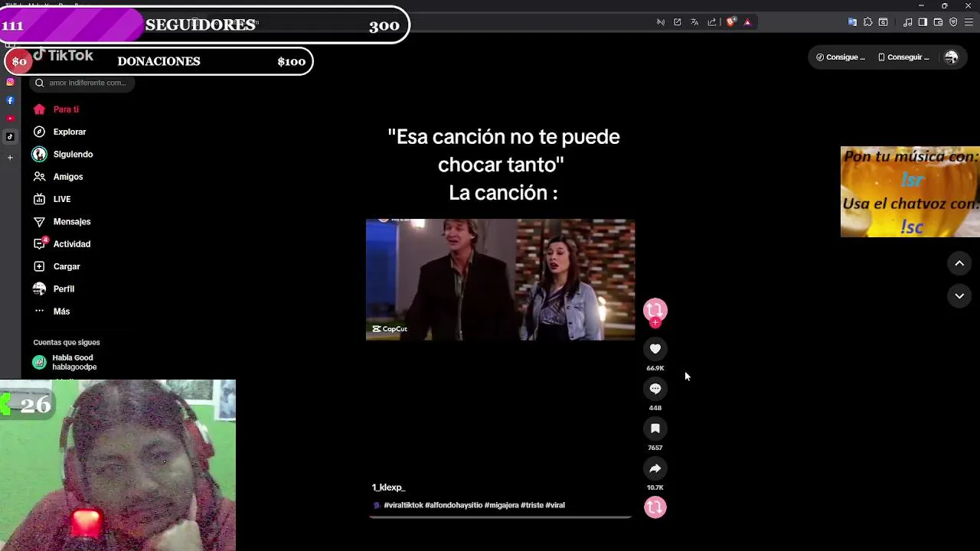Click the Brave Rewards triangle icon
Screen dimensions: 980x551
[x=747, y=22]
